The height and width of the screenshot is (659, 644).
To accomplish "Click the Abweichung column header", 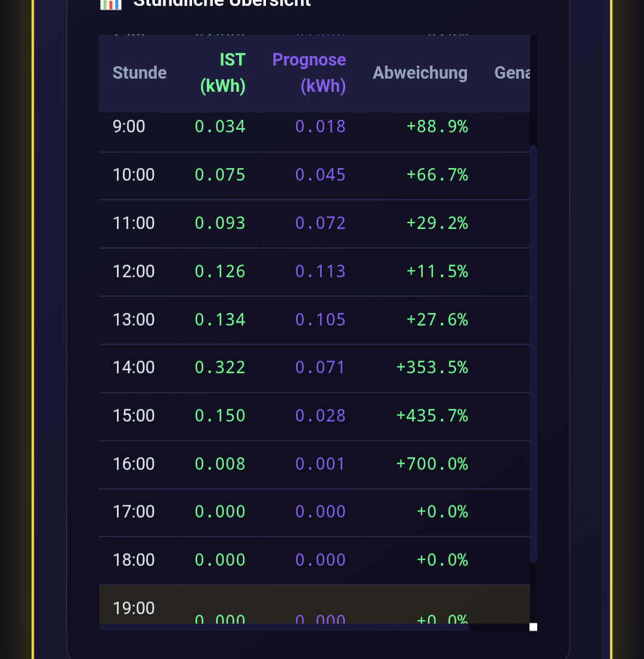I will click(x=420, y=73).
